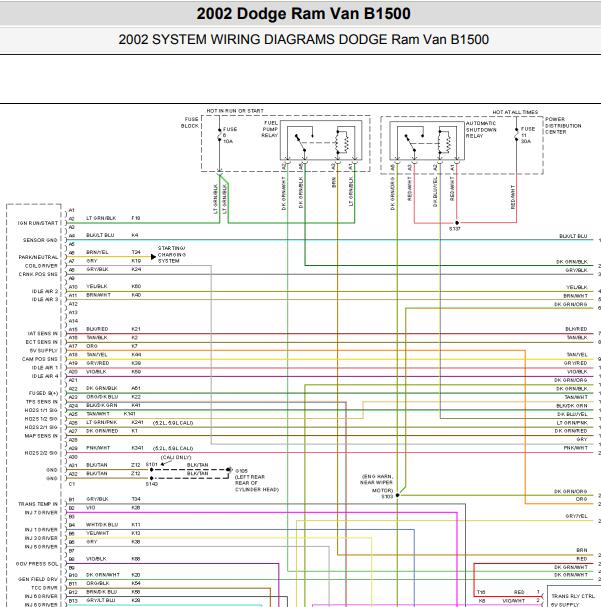This screenshot has height=607, width=601.
Task: Select the 'FUSED B(+)' pin label
Action: 43,393
